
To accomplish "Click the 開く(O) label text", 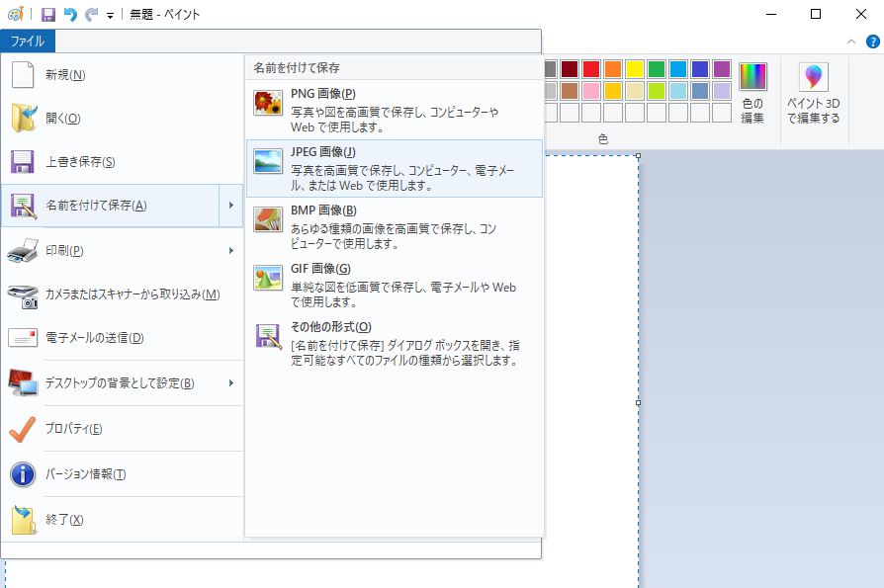I will tap(63, 119).
